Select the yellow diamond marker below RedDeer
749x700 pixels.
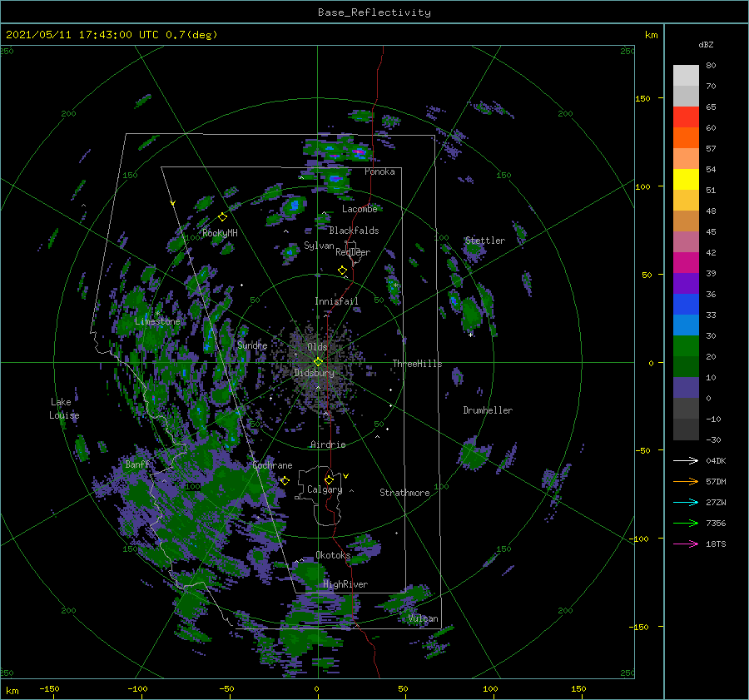coord(343,271)
